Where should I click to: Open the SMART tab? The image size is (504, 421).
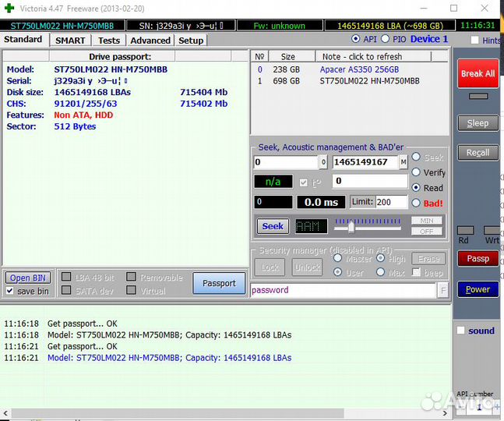click(70, 41)
